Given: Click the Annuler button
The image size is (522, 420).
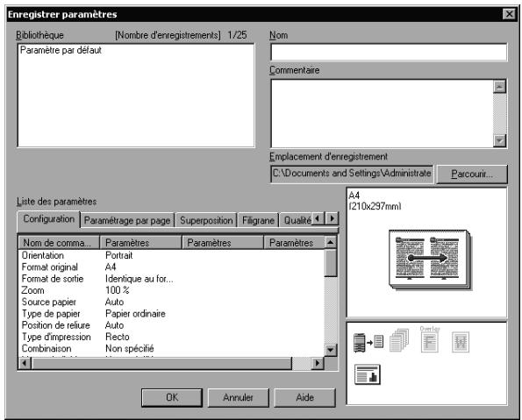Looking at the screenshot, I should click(238, 397).
